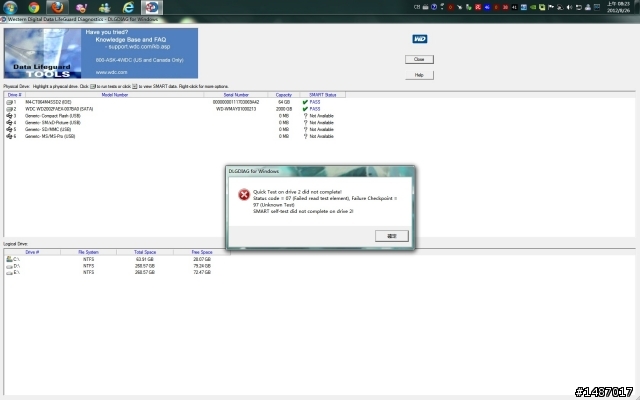This screenshot has height=400, width=640.
Task: Sort by Serial Number column header
Action: (x=236, y=95)
